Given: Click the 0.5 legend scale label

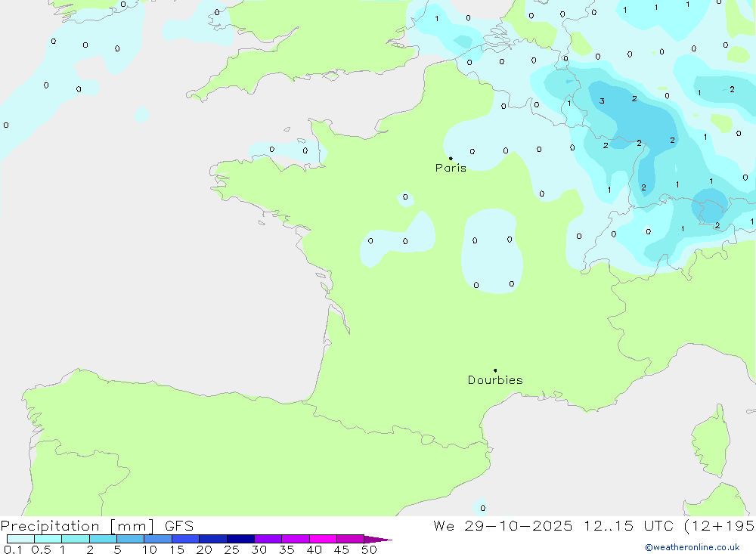Looking at the screenshot, I should (x=41, y=549).
